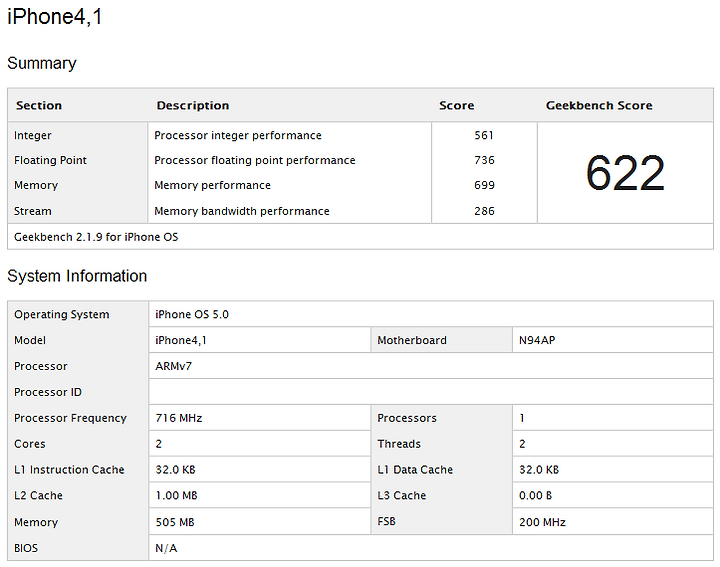This screenshot has height=567, width=720.
Task: Select the Stream section label
Action: tap(33, 211)
